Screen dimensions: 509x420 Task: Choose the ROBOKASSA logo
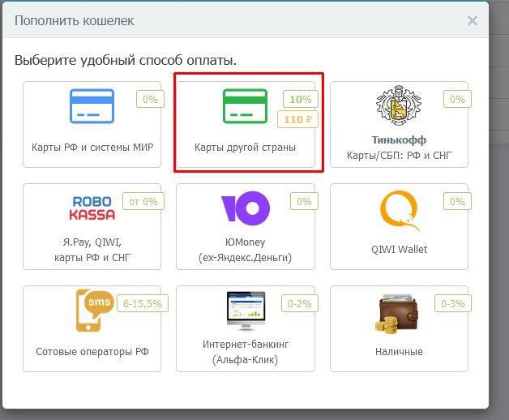pos(92,208)
